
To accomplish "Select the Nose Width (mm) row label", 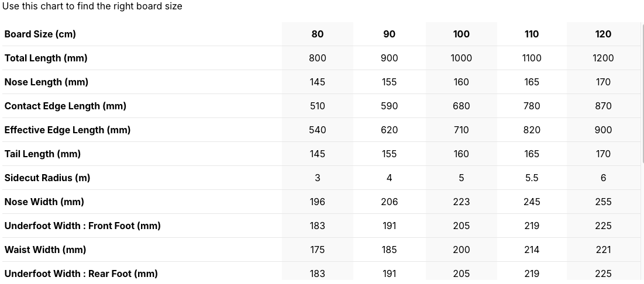I will 44,202.
